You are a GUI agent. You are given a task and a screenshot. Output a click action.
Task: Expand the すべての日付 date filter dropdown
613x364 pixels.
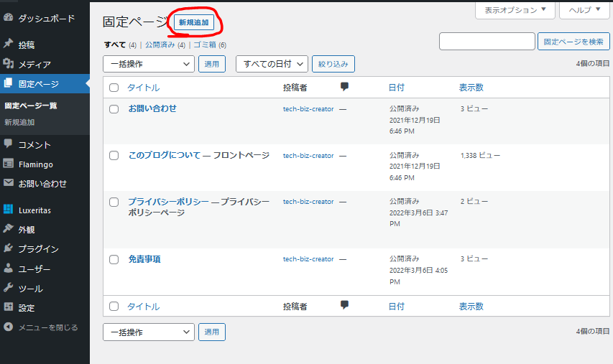click(272, 64)
